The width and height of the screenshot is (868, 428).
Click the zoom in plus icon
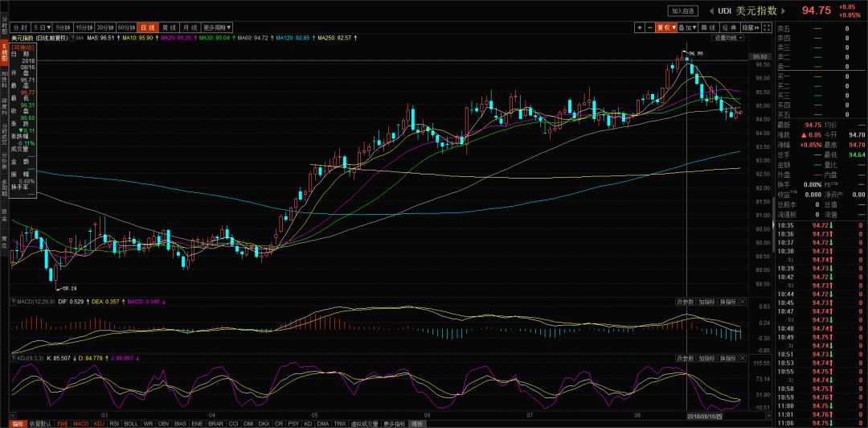(640, 27)
